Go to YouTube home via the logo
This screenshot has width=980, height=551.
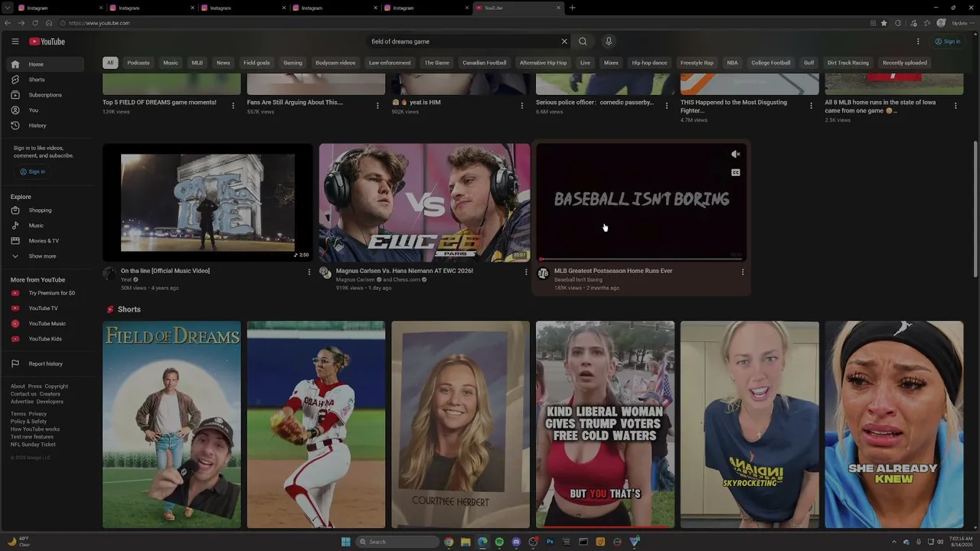coord(47,41)
